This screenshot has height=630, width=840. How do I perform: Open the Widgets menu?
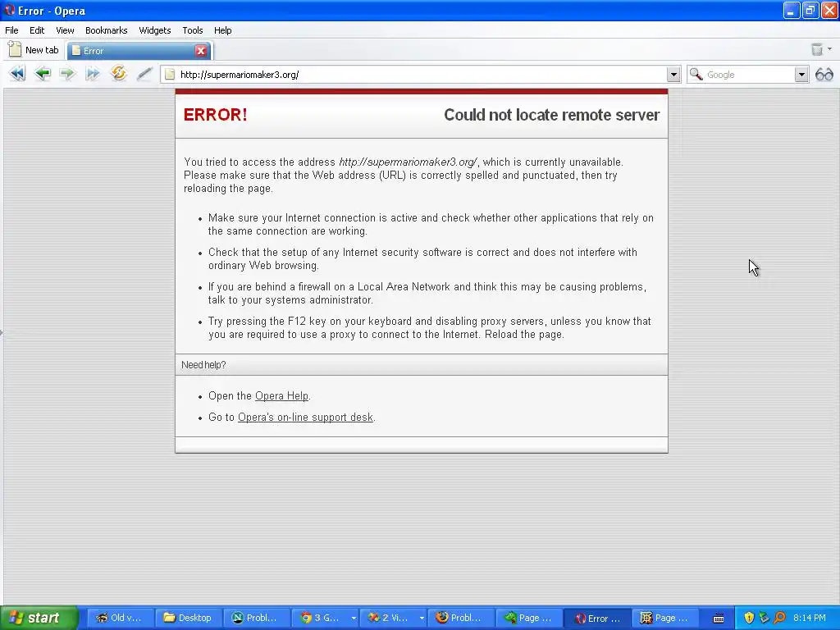click(x=155, y=30)
